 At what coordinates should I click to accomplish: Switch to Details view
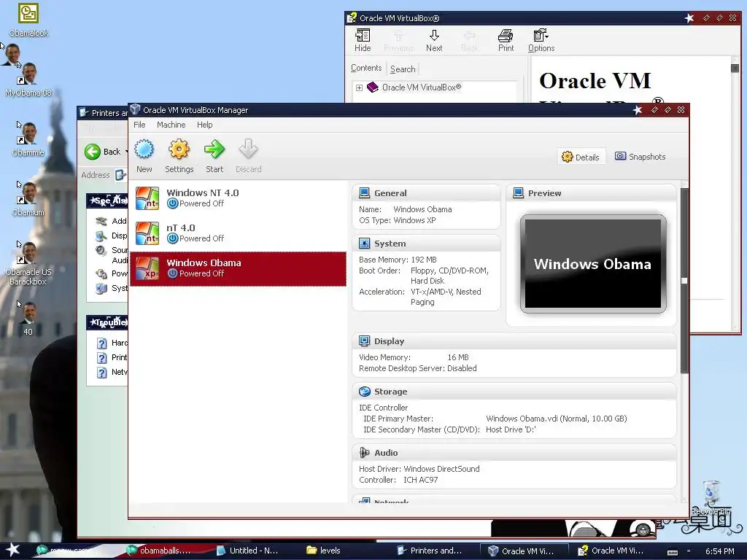tap(580, 157)
